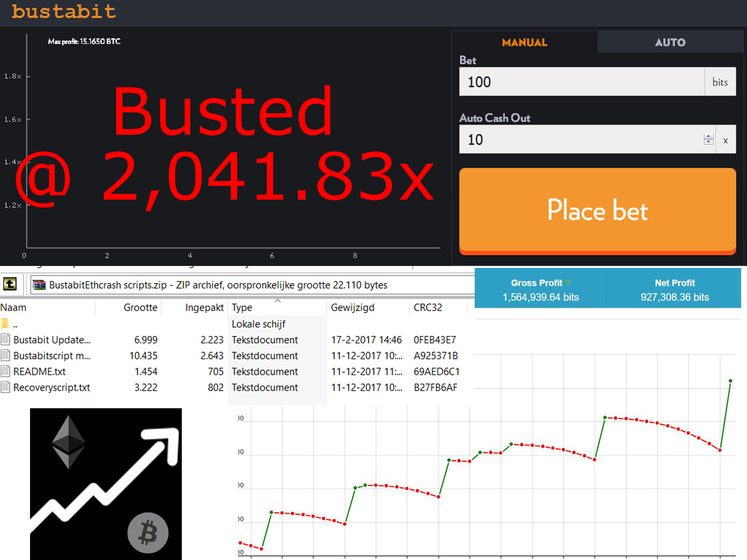Click the CRC32 value 'A925371B'
The image size is (747, 560).
coord(436,356)
